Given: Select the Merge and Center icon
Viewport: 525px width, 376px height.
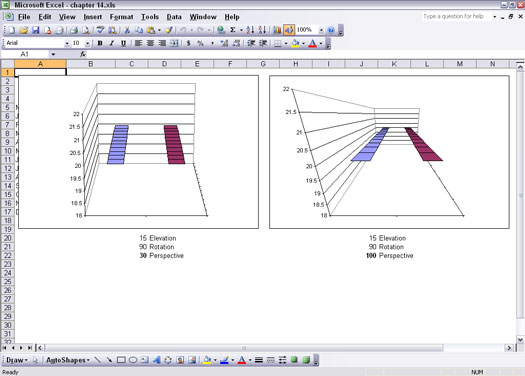Looking at the screenshot, I should (174, 43).
